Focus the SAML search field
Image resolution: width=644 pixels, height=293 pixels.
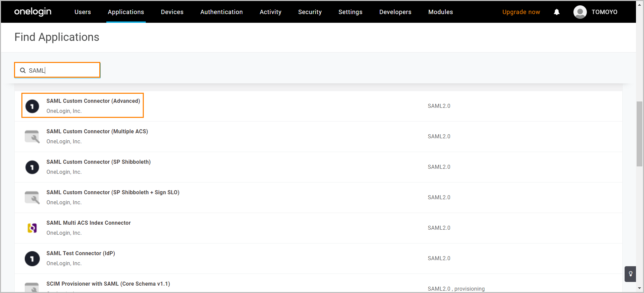tap(57, 70)
